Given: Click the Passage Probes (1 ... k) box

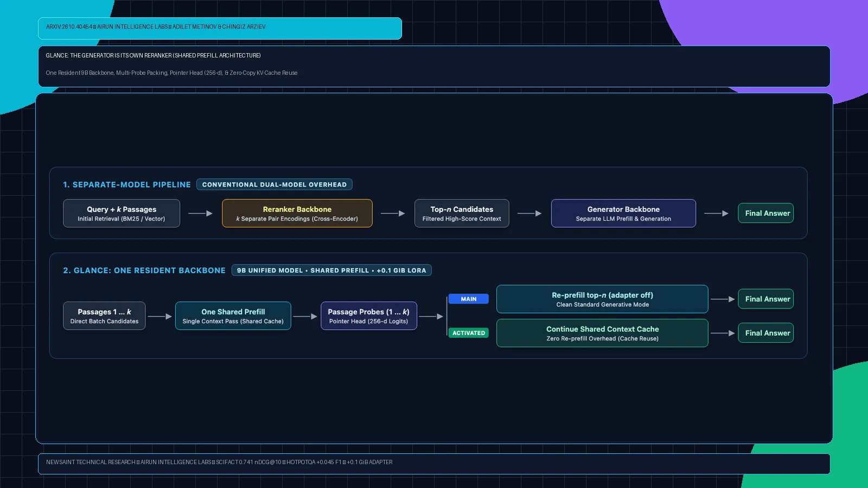Looking at the screenshot, I should 369,316.
